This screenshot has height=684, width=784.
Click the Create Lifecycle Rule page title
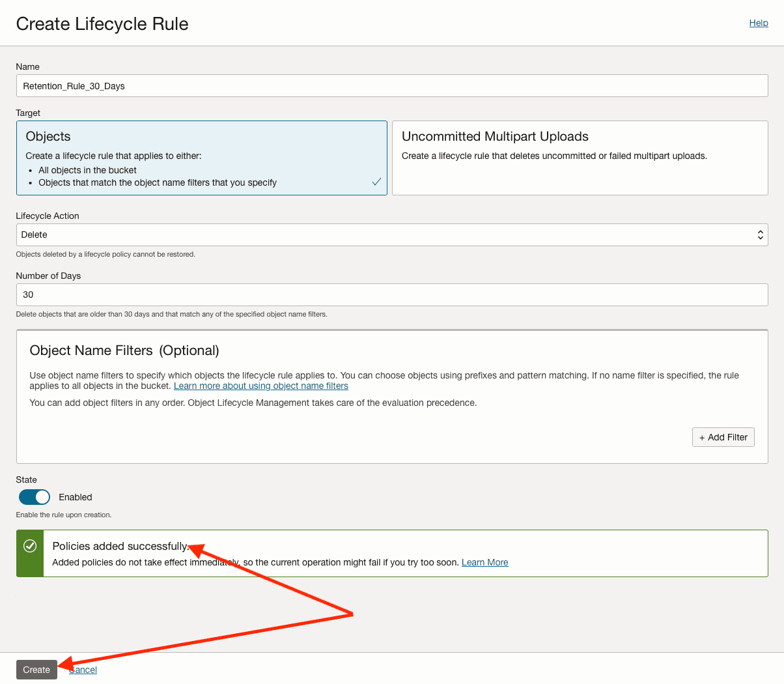click(102, 24)
